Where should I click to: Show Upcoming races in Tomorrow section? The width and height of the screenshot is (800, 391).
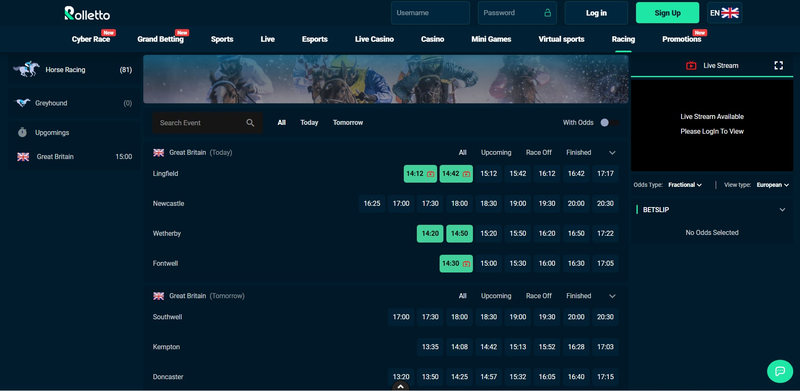click(x=496, y=296)
